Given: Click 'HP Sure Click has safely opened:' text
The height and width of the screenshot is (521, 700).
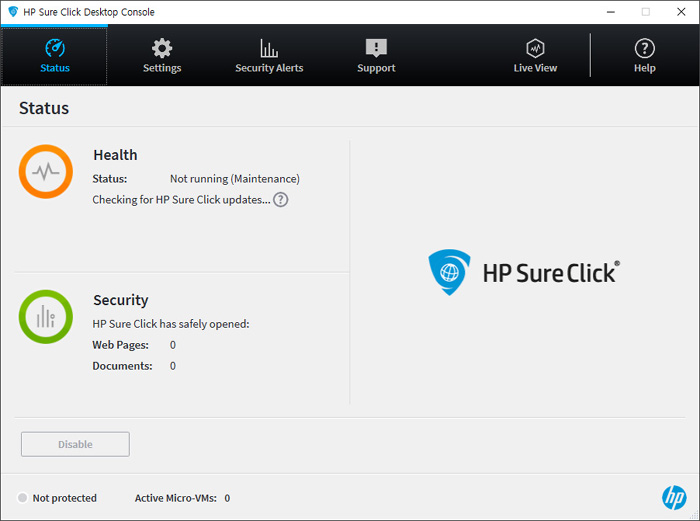Looking at the screenshot, I should (171, 324).
